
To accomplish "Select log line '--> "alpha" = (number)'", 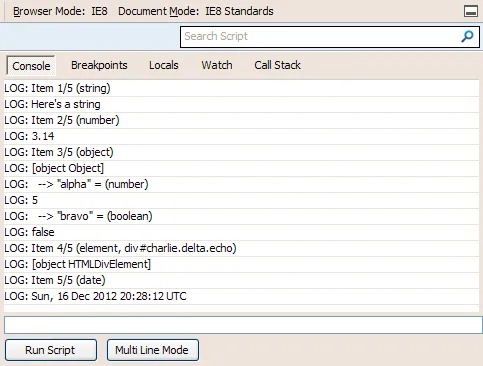I will (x=241, y=184).
